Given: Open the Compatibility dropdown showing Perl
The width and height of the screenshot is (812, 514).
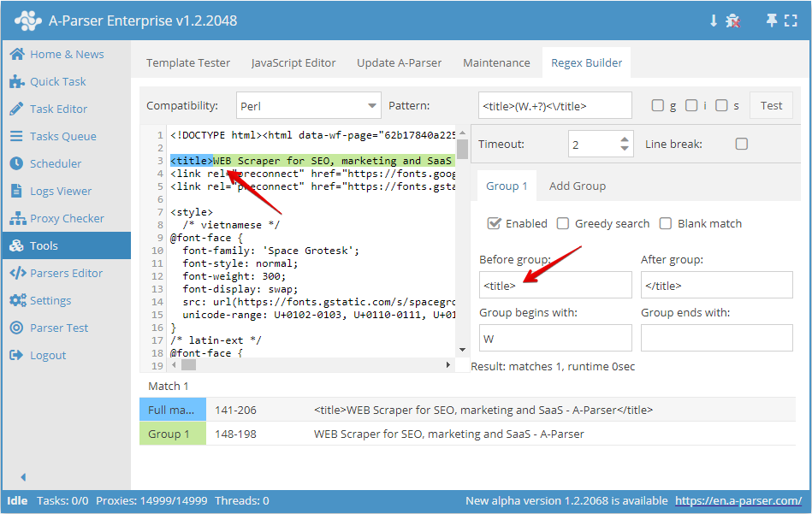Looking at the screenshot, I should (310, 103).
